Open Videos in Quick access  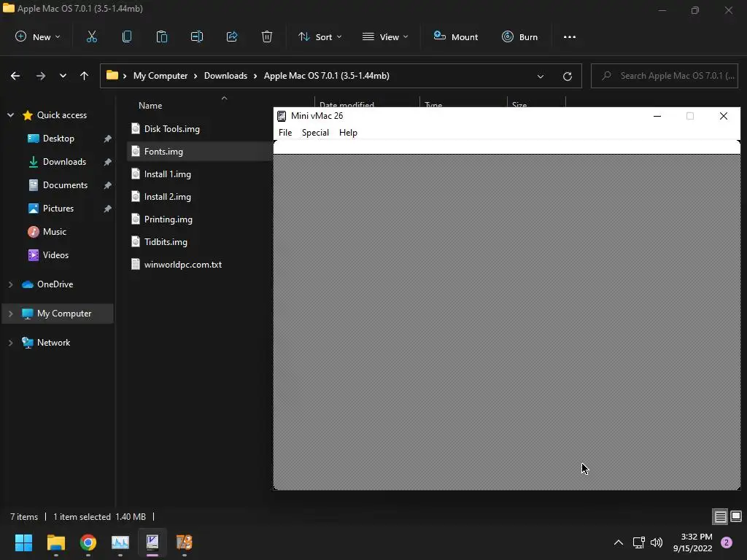click(x=55, y=255)
